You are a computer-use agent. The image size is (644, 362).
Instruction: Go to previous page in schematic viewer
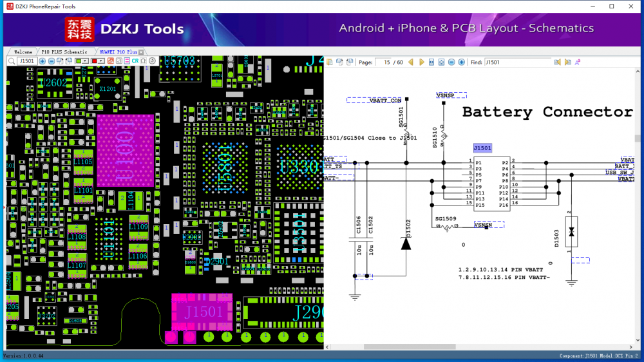[411, 62]
